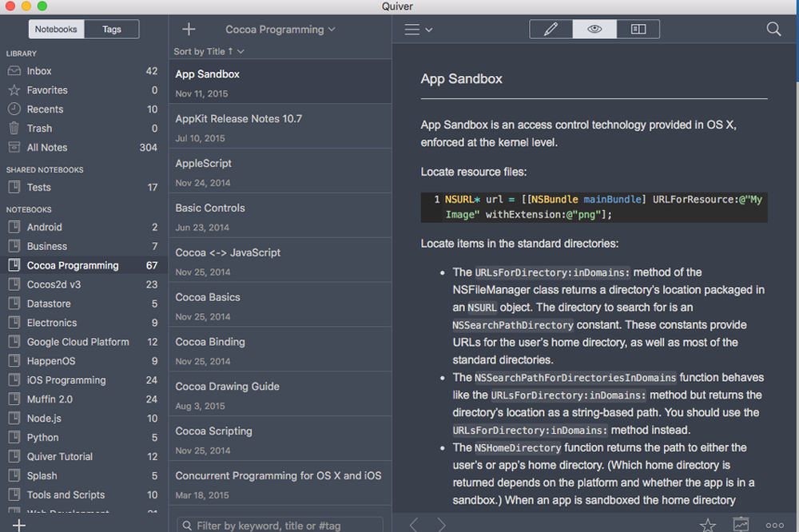
Task: Click the filter by keyword search field
Action: pos(280,525)
